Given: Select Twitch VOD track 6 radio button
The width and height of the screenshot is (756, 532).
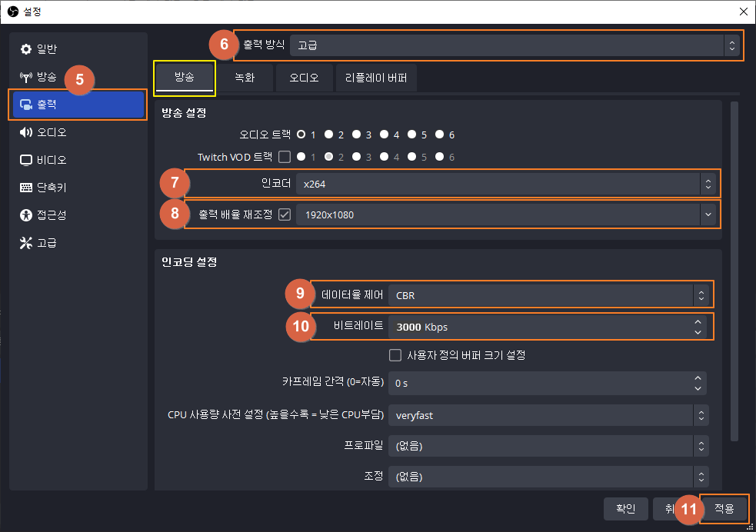Looking at the screenshot, I should [x=440, y=157].
